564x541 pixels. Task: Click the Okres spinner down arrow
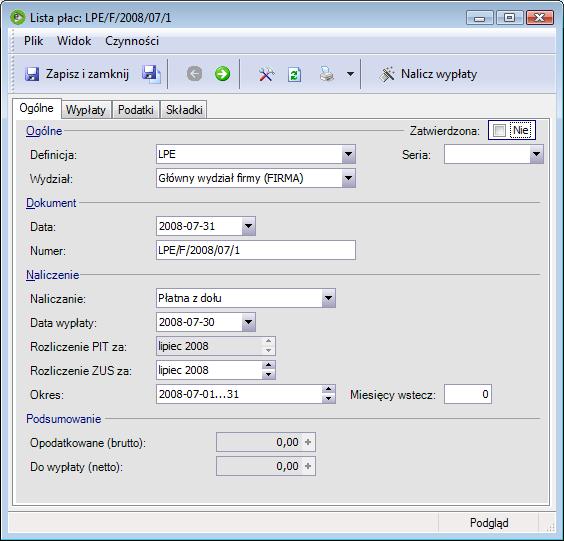tap(328, 399)
